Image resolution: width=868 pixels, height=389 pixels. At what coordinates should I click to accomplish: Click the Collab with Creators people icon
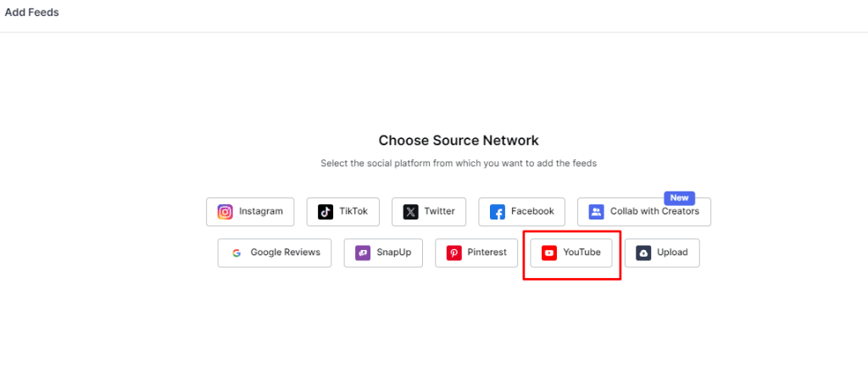[x=596, y=212]
